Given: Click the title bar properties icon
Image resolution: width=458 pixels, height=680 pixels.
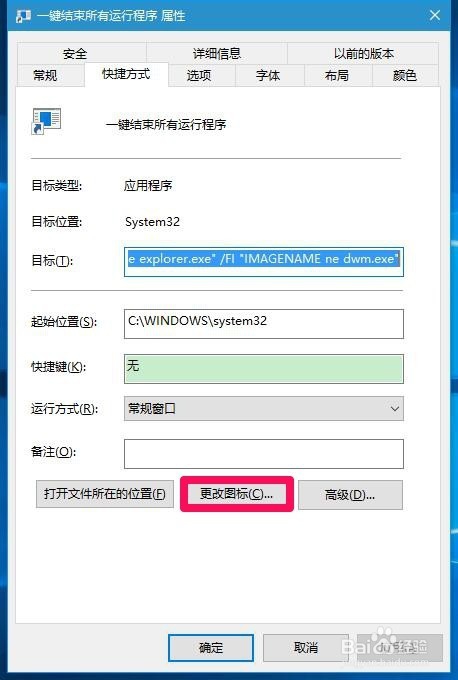Looking at the screenshot, I should pyautogui.click(x=23, y=16).
